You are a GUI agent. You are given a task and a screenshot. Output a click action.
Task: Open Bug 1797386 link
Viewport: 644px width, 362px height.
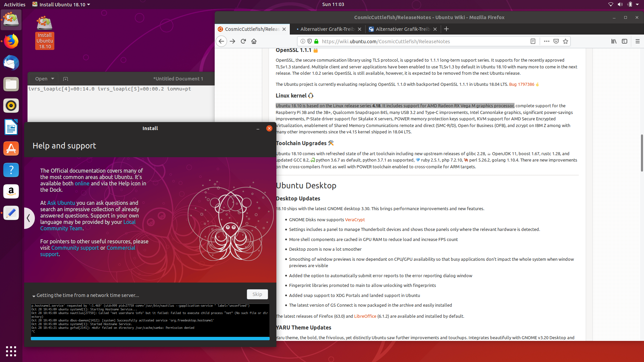click(x=522, y=84)
